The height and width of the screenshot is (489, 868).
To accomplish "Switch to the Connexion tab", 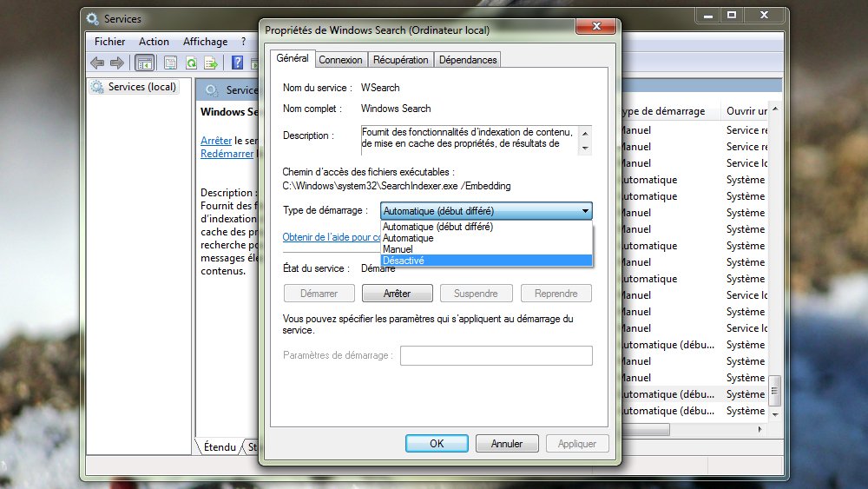I will point(340,60).
